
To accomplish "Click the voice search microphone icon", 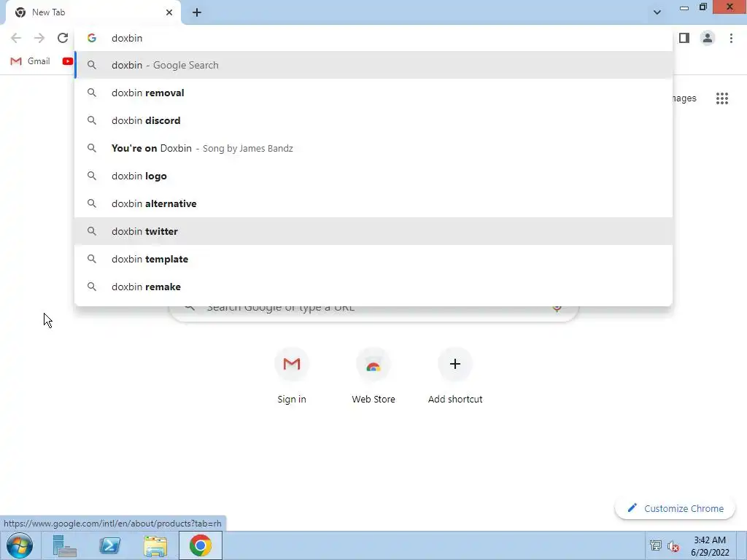I will (x=557, y=308).
